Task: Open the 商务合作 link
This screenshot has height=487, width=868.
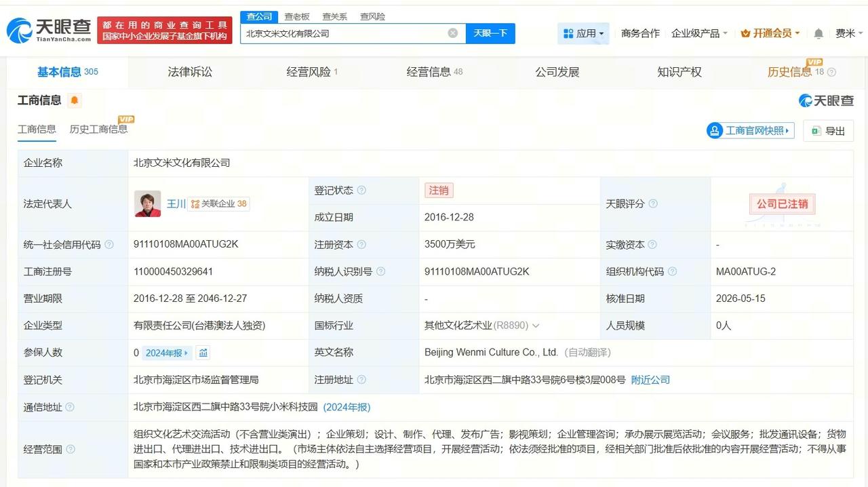Action: point(640,33)
